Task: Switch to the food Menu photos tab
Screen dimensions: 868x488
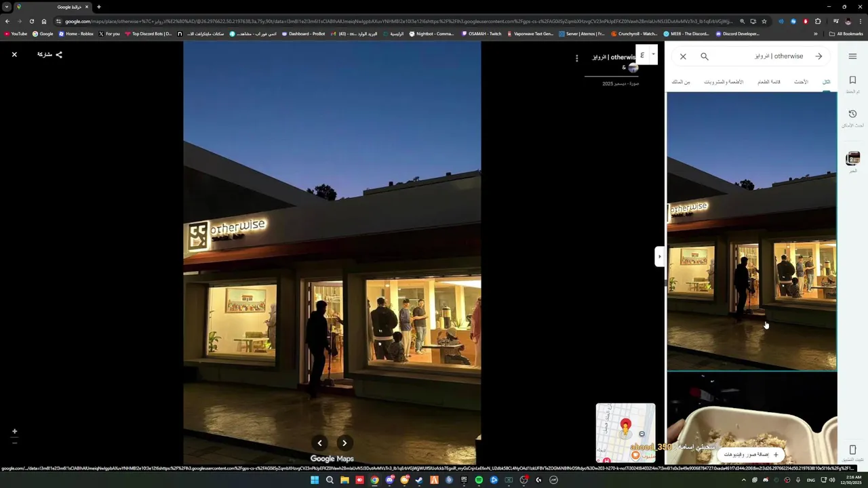Action: (768, 82)
